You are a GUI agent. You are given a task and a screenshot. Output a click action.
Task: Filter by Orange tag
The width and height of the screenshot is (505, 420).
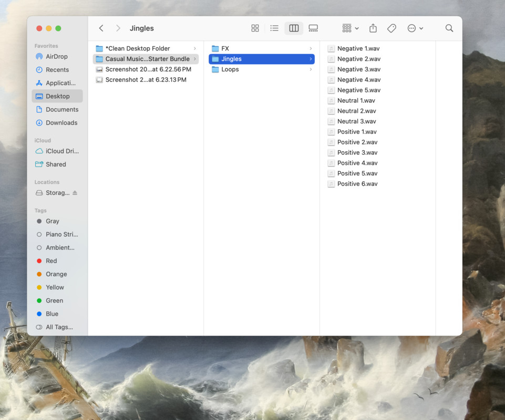(x=57, y=274)
